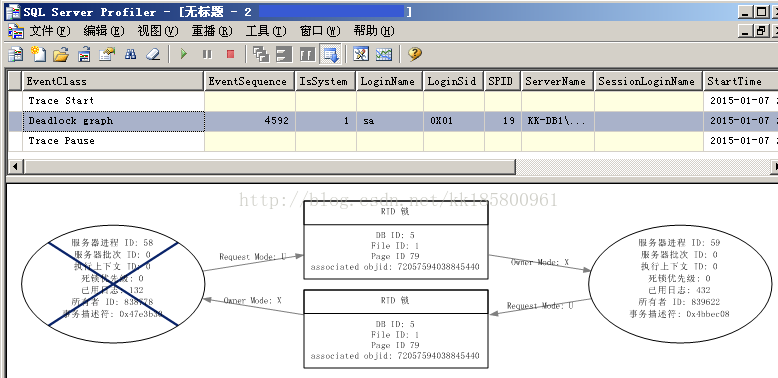Screen dimensions: 778x378
Task: Toggle Auto Scroll Window toolbar icon
Action: 330,54
